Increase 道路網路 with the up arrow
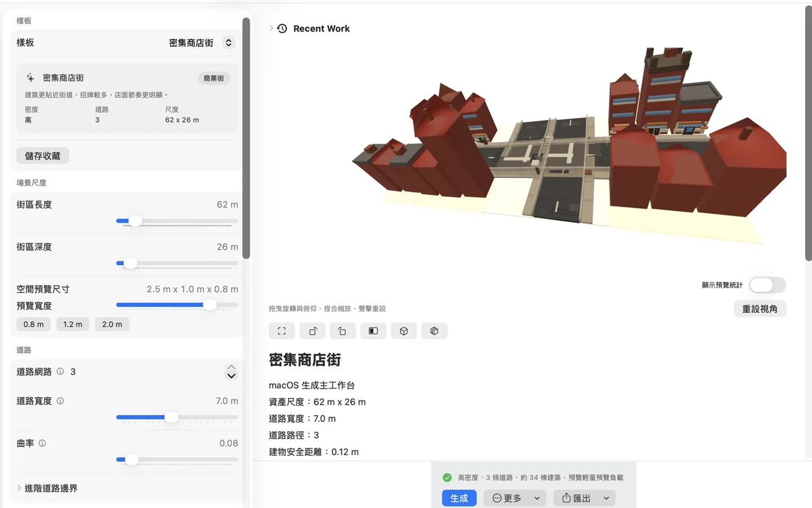 click(x=231, y=367)
